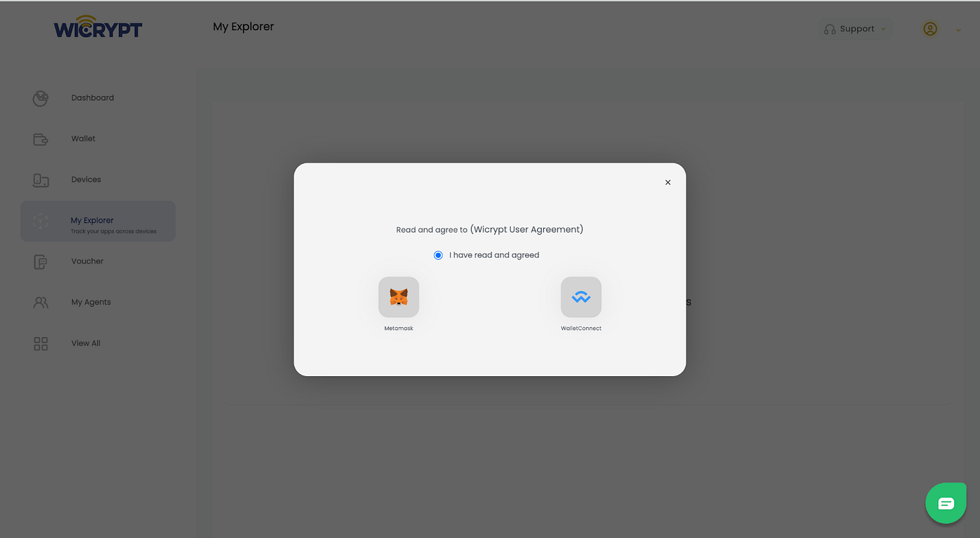This screenshot has width=980, height=538.
Task: Click the My Agents people icon
Action: coord(41,303)
